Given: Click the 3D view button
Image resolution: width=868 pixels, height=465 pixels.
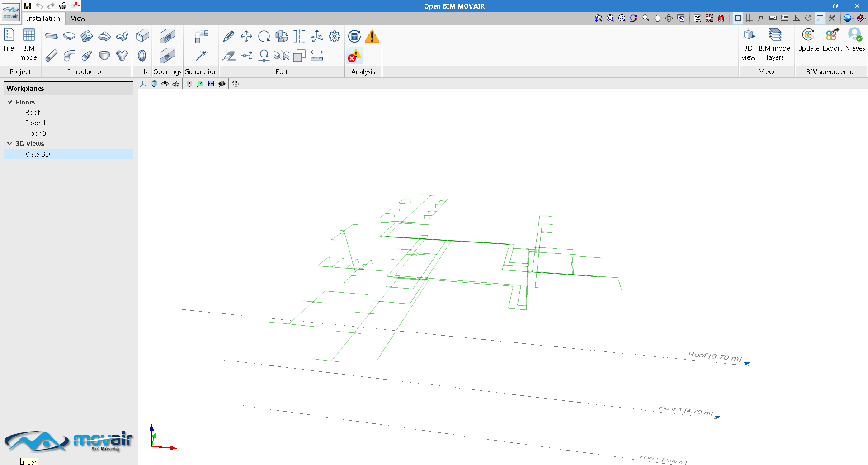Looking at the screenshot, I should [749, 44].
